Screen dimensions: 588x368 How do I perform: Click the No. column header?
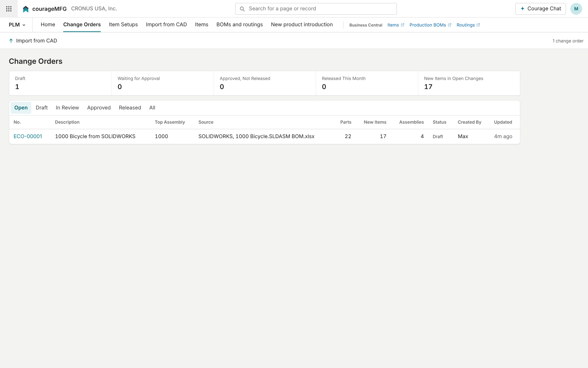17,122
